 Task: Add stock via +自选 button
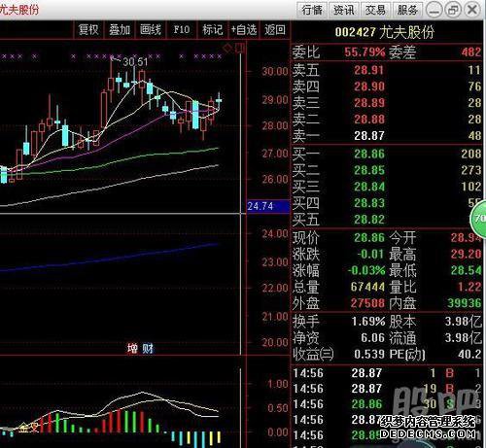coord(244,30)
